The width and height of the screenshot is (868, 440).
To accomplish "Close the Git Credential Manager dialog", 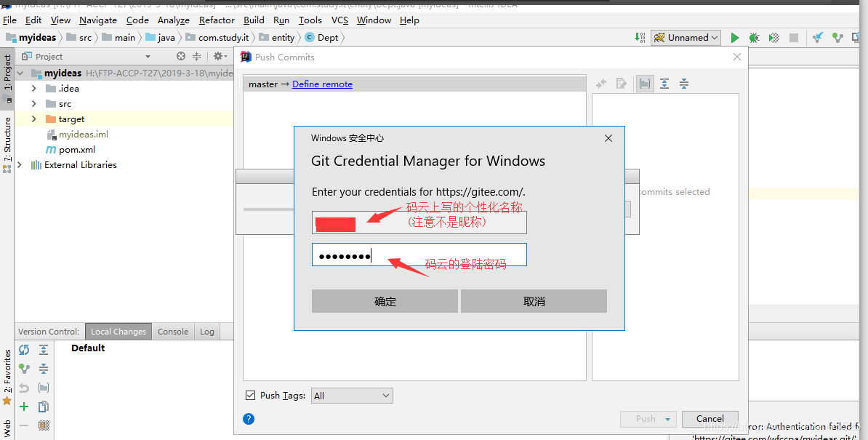I will (608, 138).
